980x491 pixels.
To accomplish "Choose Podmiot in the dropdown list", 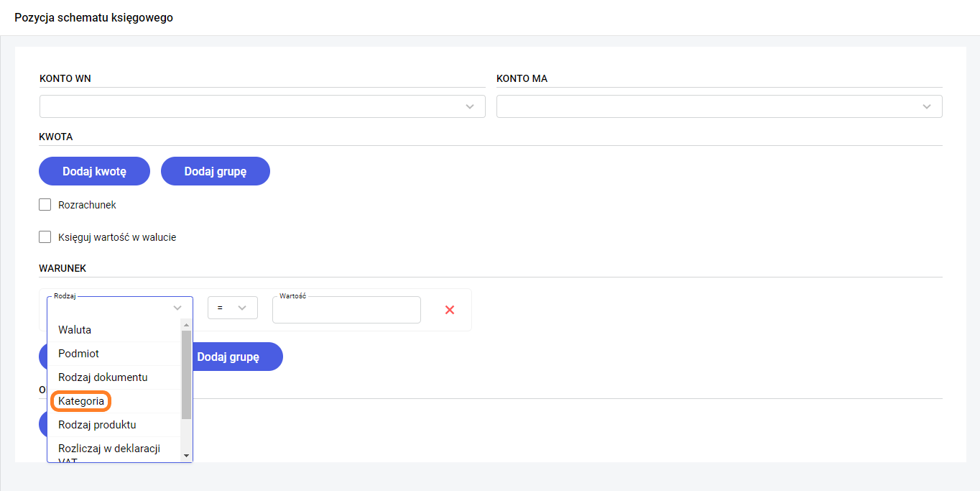I will point(79,354).
